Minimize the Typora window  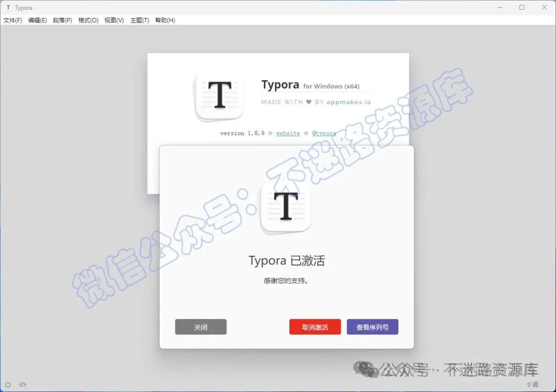(500, 7)
